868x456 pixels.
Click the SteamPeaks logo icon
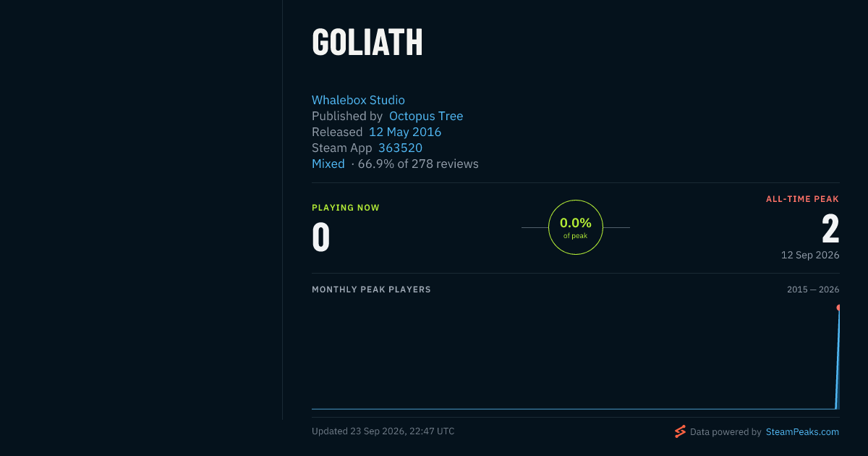(680, 431)
